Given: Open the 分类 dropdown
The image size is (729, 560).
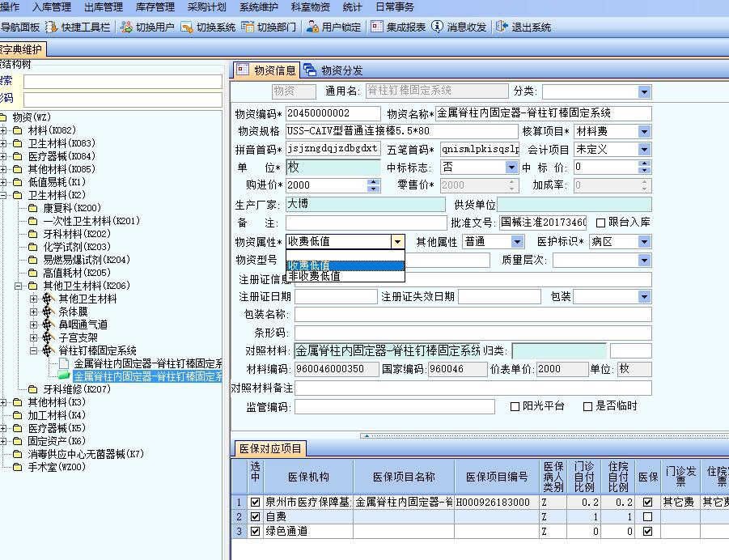Looking at the screenshot, I should [x=644, y=92].
